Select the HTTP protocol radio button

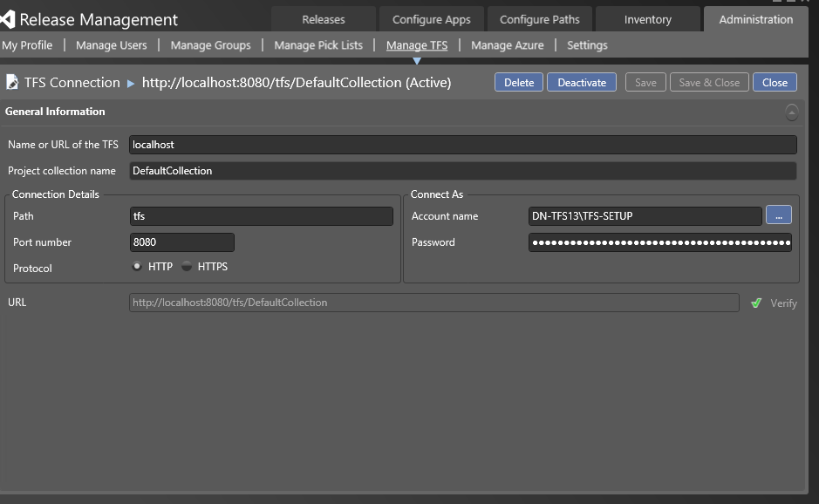pos(138,267)
